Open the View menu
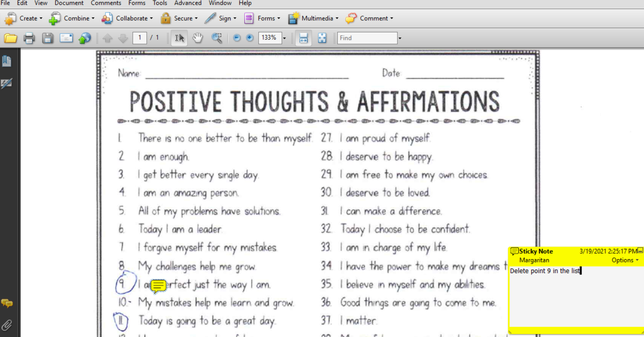644x337 pixels. [x=41, y=3]
